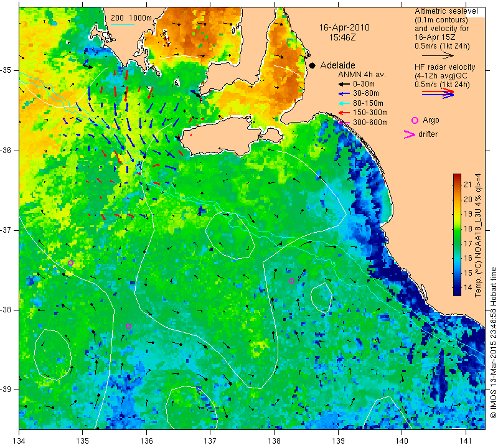Click the dark blue bottom of the color bar
The width and height of the screenshot is (498, 448).
click(457, 292)
